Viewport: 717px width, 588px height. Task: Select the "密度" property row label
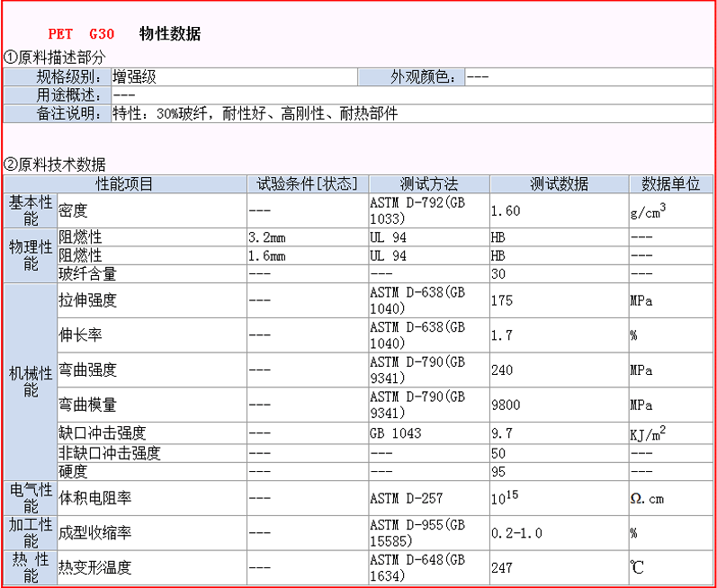(x=73, y=210)
